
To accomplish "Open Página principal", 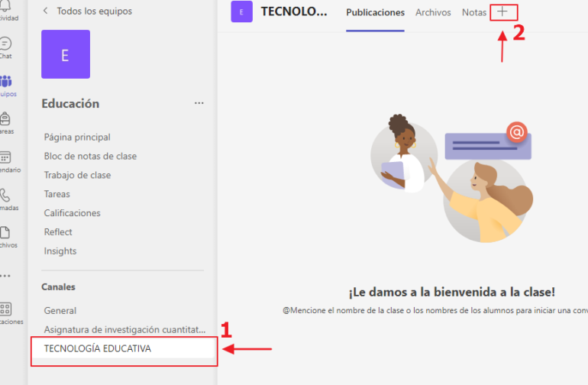I will click(77, 137).
